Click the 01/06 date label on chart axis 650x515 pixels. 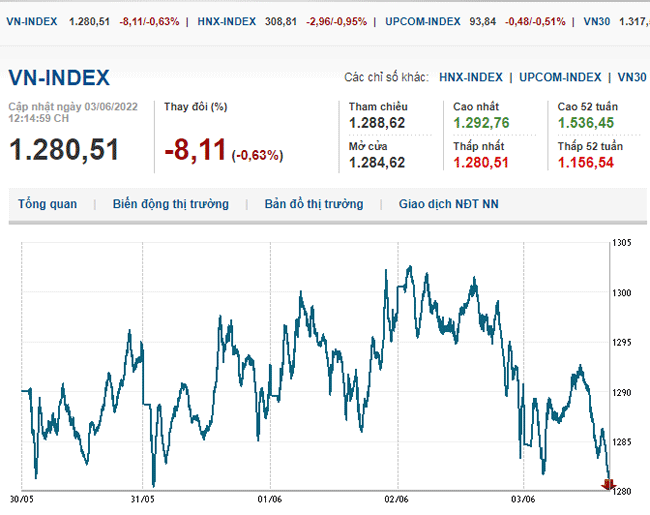click(x=270, y=498)
